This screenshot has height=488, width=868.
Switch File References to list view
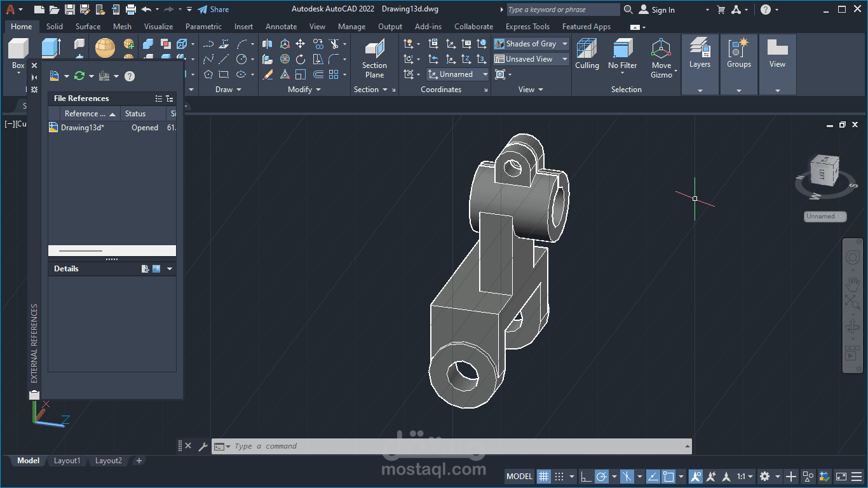tap(159, 98)
